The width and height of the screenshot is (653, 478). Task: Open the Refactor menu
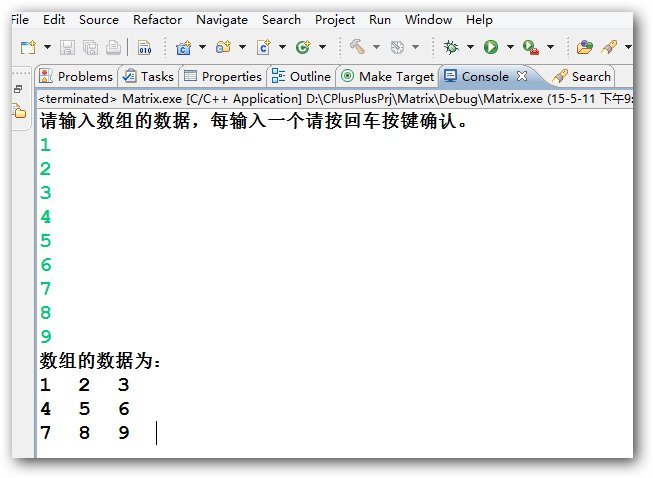[157, 20]
